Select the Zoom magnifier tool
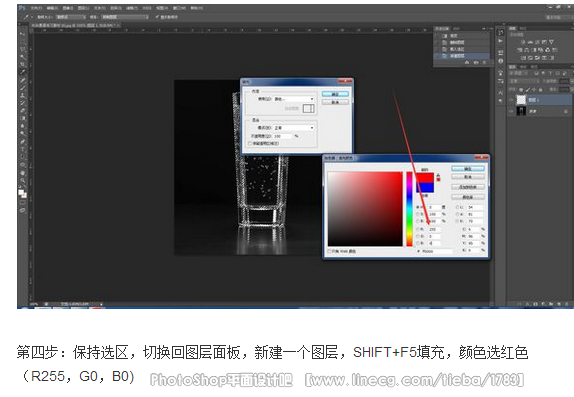 pyautogui.click(x=23, y=180)
